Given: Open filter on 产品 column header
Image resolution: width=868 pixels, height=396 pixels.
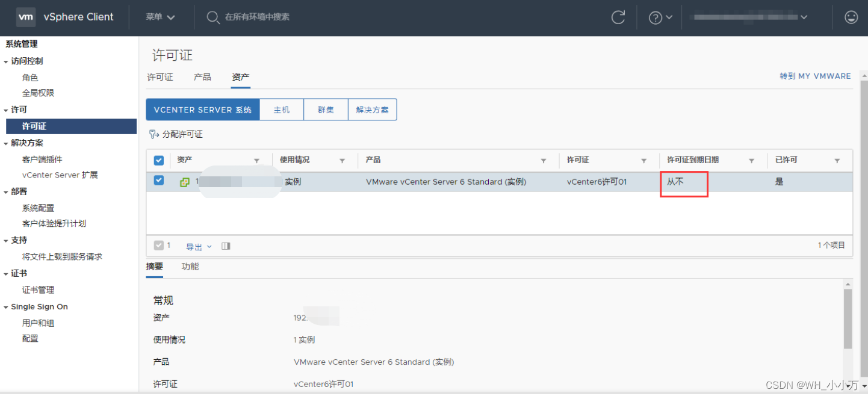Looking at the screenshot, I should pos(543,161).
